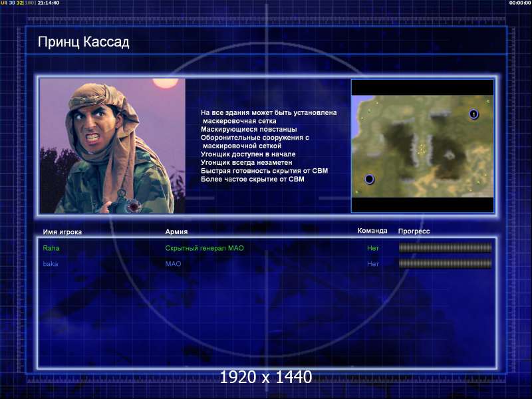Image resolution: width=532 pixels, height=399 pixels.
Task: Click army label Скрытный генерал МАО
Action: (x=205, y=248)
